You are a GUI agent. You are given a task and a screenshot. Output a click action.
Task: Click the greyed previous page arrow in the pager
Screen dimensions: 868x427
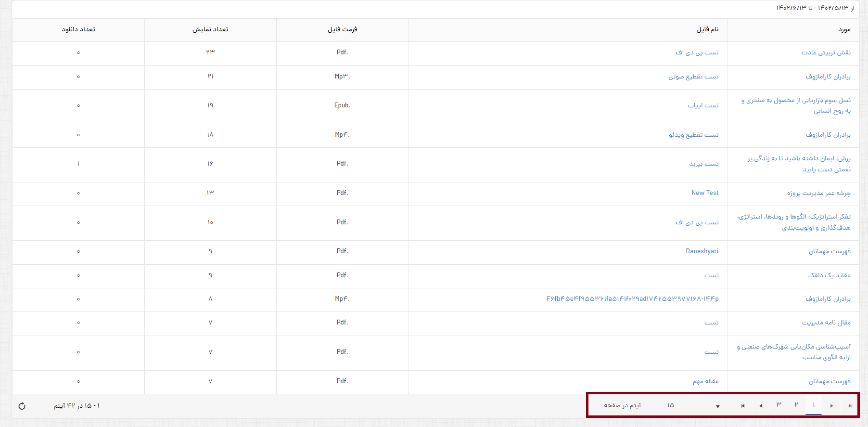(761, 406)
